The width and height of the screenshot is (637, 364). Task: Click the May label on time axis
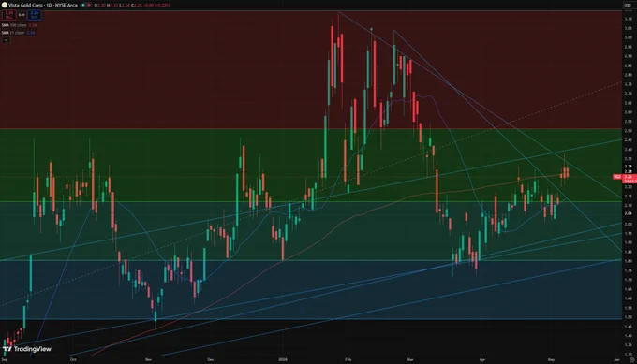coord(551,359)
